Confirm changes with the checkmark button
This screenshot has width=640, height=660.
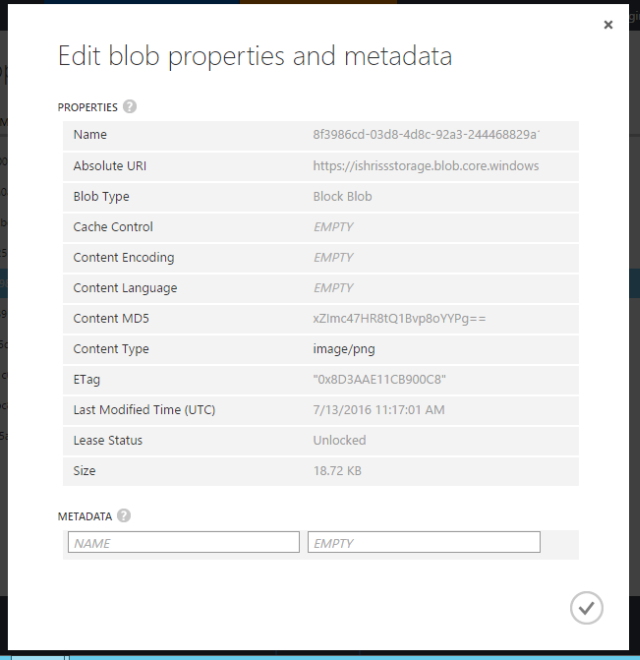(586, 608)
